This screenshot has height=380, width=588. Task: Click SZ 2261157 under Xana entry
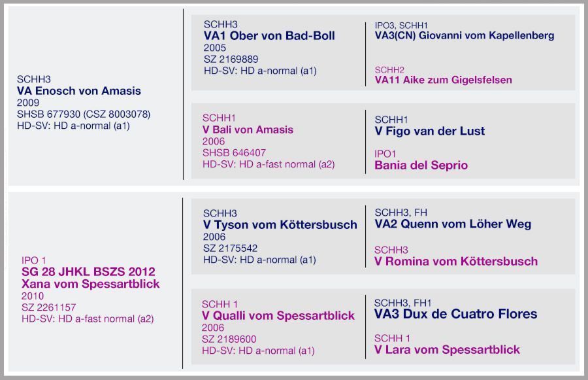pyautogui.click(x=49, y=307)
